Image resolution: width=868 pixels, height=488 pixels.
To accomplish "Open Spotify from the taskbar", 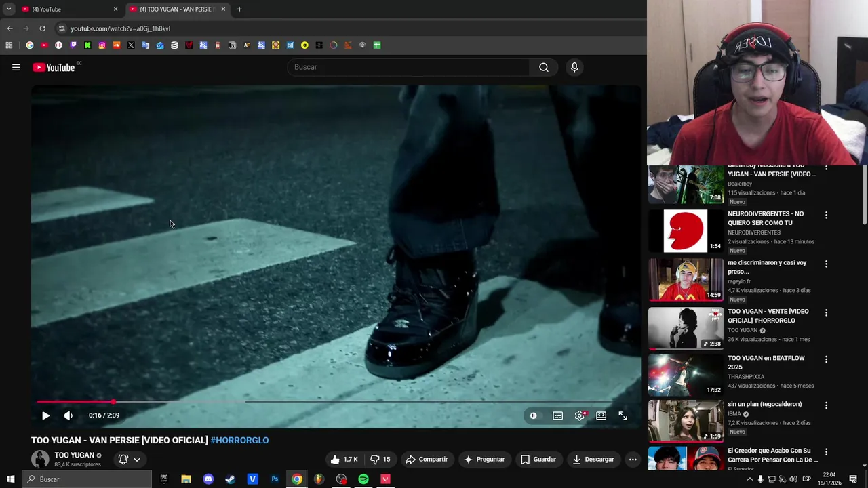I will click(363, 479).
